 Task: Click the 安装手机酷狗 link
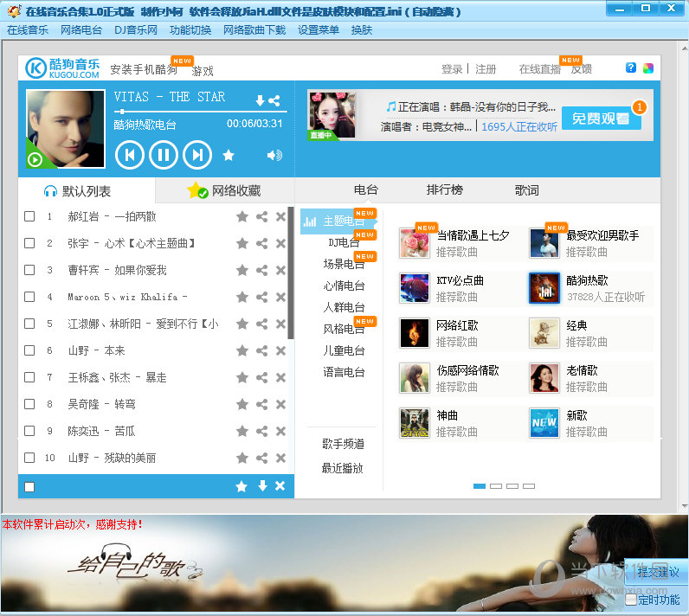144,69
